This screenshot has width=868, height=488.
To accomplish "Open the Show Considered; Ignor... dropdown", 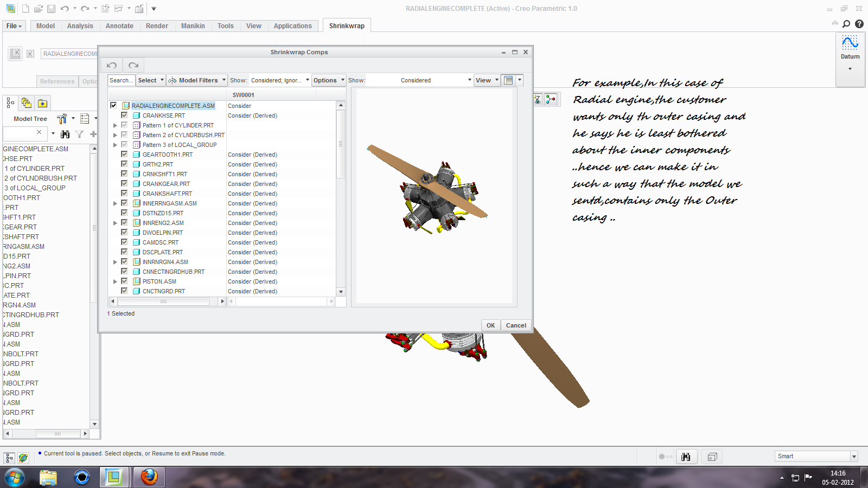I will (280, 80).
